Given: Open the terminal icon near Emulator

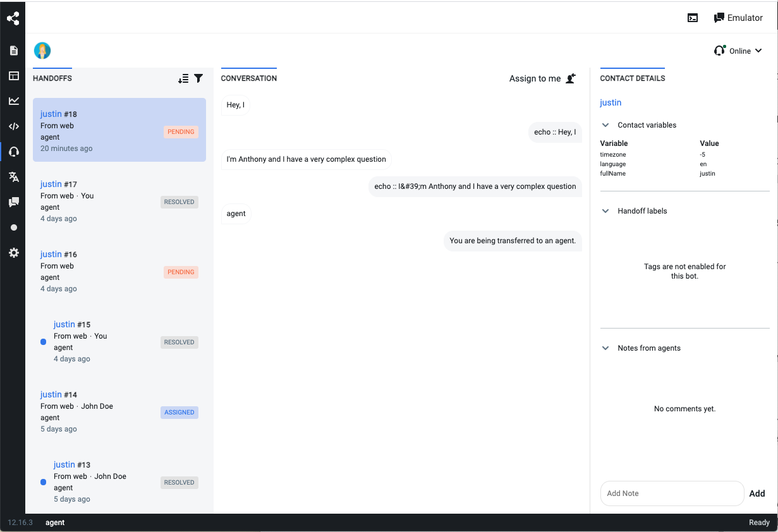Looking at the screenshot, I should point(693,18).
